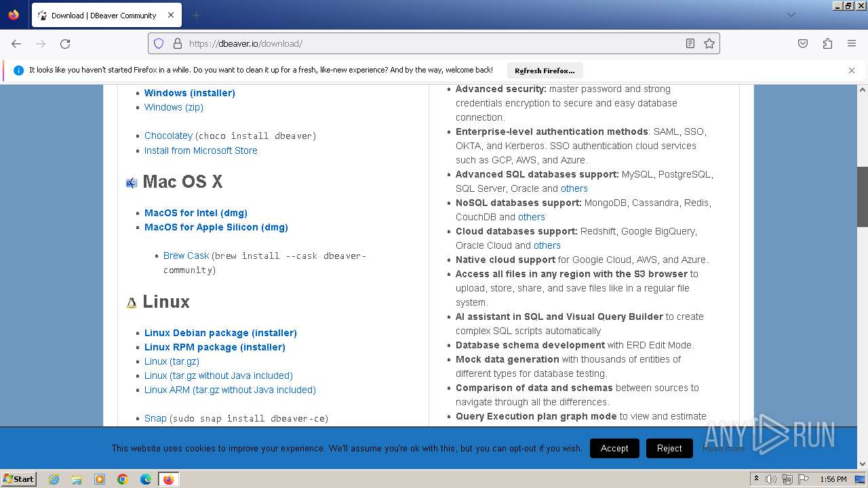868x488 pixels.
Task: Click the Refresh Firefox… button
Action: tap(545, 70)
